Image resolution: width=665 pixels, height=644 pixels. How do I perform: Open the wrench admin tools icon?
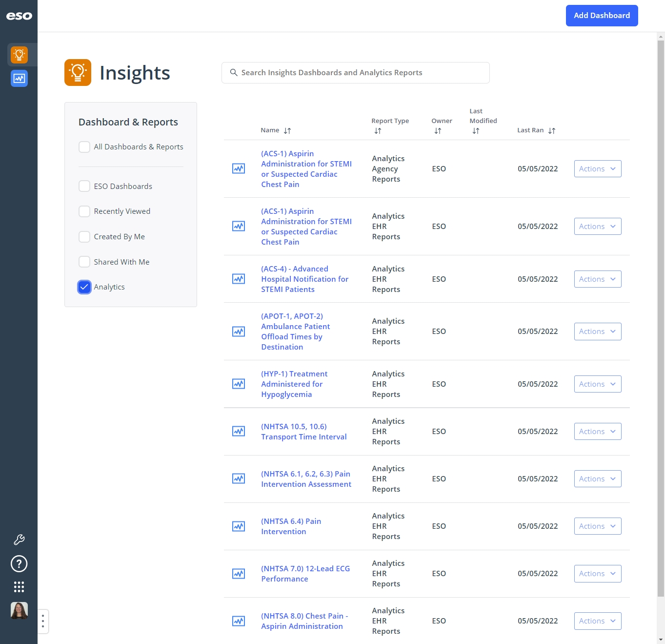(x=19, y=540)
